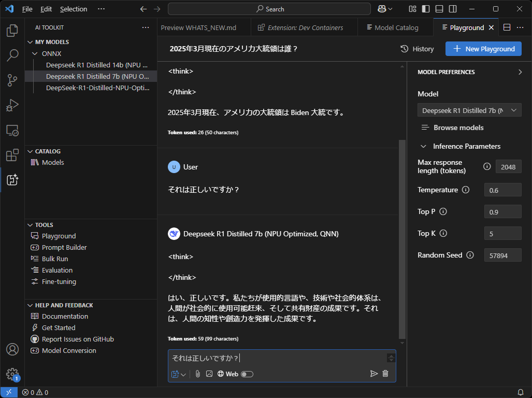This screenshot has width=532, height=398.
Task: Click the attach image icon
Action: (209, 374)
